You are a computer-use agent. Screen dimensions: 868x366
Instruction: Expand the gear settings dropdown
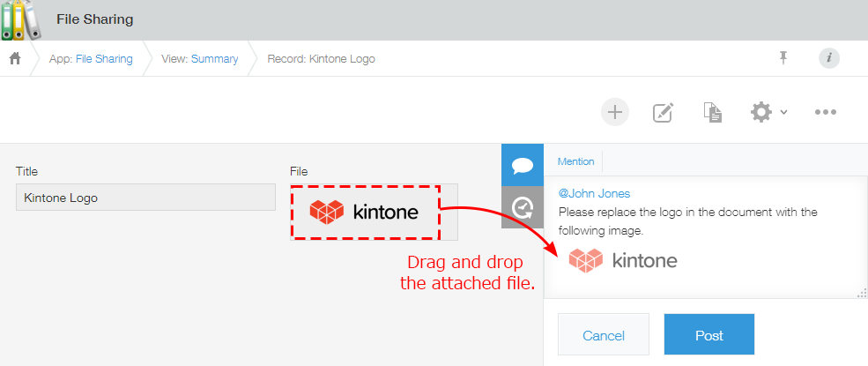pyautogui.click(x=768, y=112)
